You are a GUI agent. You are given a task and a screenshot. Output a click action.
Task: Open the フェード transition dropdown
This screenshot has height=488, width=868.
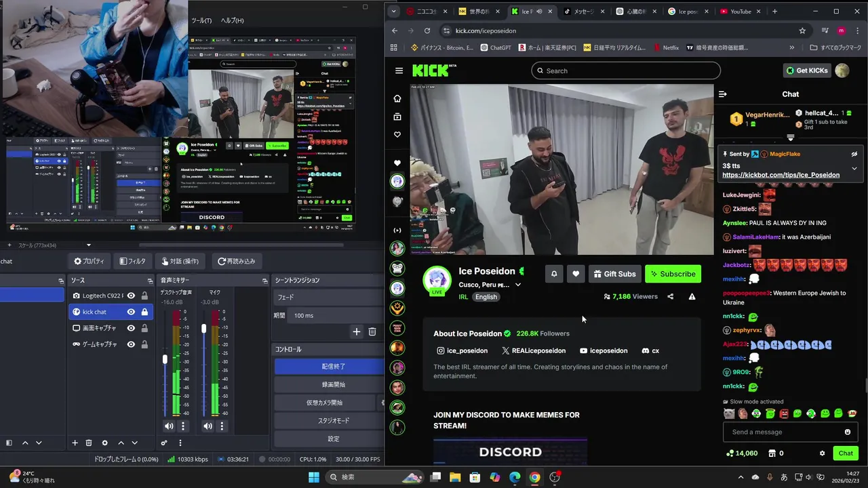328,297
